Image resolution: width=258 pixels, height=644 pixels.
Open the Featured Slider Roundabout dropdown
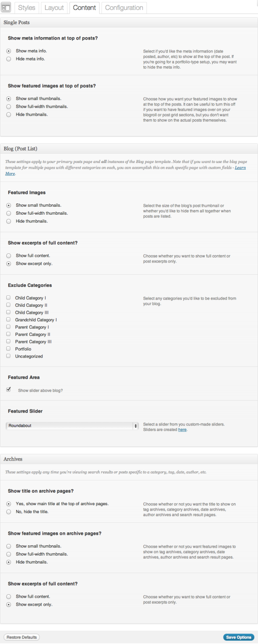72,426
